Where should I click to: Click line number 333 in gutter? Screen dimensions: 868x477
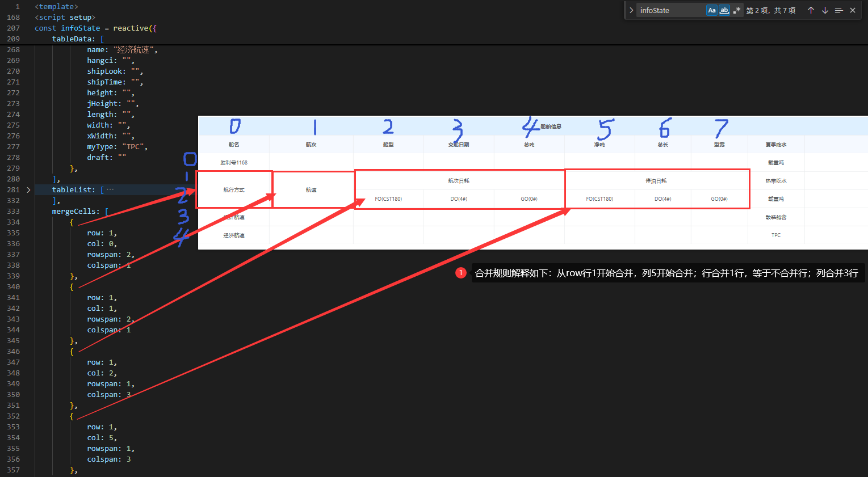13,212
